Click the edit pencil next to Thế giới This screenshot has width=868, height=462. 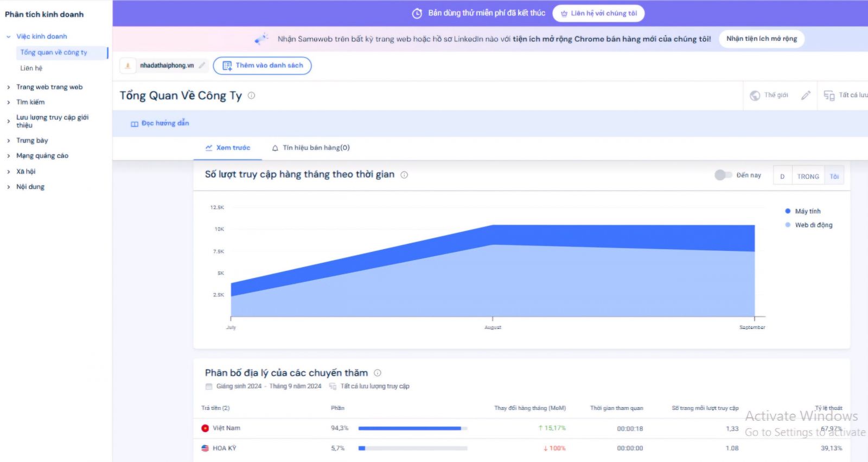[806, 96]
